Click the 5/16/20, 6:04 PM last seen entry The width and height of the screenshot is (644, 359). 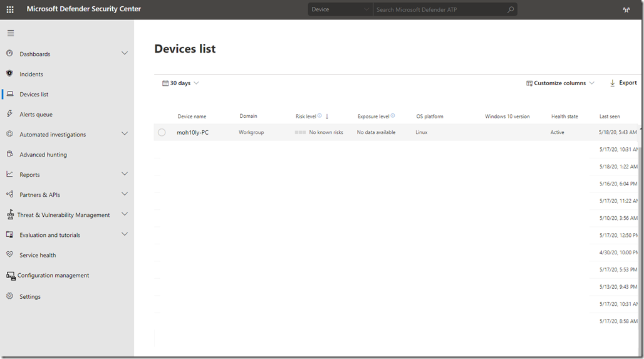618,184
